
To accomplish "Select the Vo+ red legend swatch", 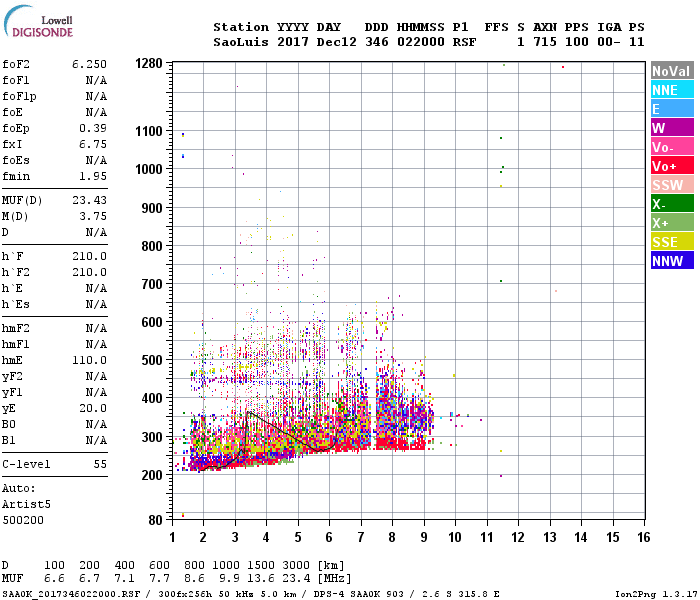I will pyautogui.click(x=672, y=166).
